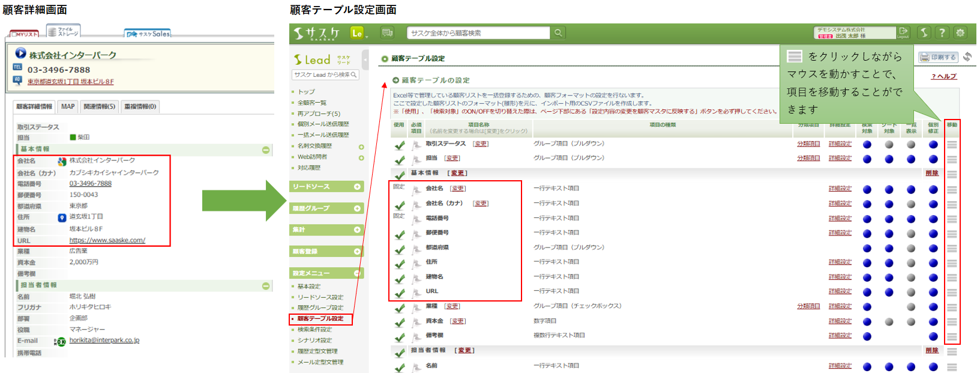This screenshot has width=980, height=373.
Task: Open 全顧客一覧 in the sidebar
Action: (x=312, y=103)
